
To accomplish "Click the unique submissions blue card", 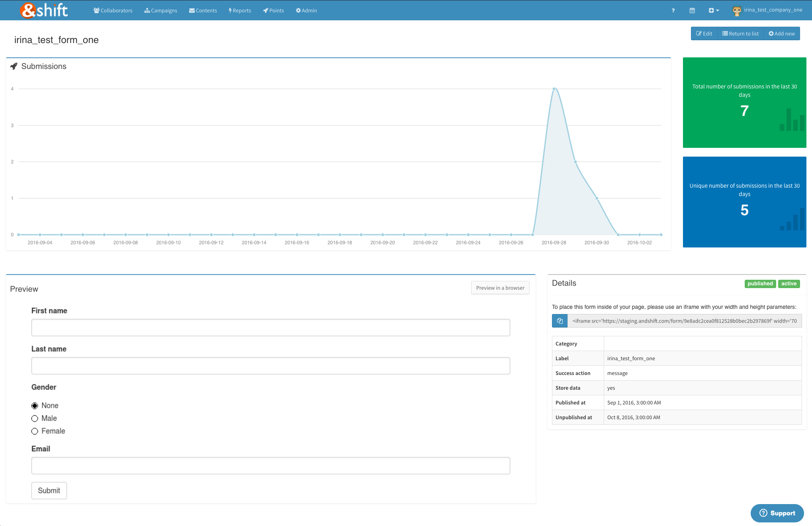I will pyautogui.click(x=744, y=202).
